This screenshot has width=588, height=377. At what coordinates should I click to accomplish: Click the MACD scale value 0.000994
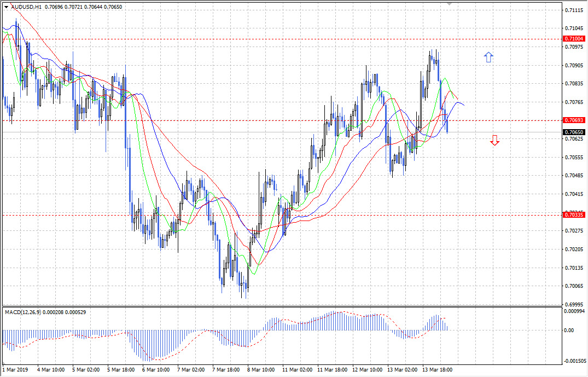[x=574, y=311]
